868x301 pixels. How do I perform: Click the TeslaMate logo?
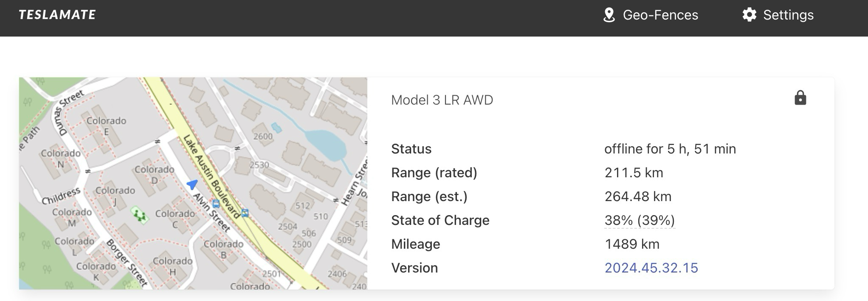pos(57,15)
